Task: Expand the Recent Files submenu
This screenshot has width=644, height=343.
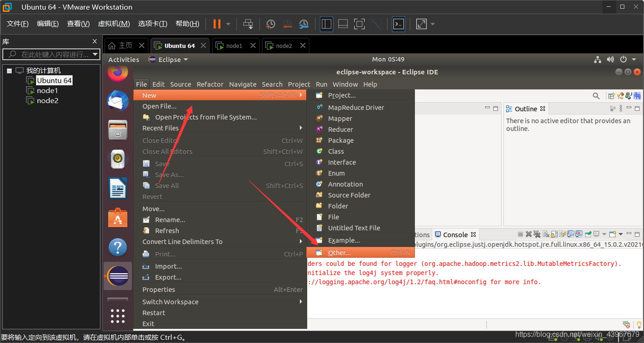Action: (220, 128)
